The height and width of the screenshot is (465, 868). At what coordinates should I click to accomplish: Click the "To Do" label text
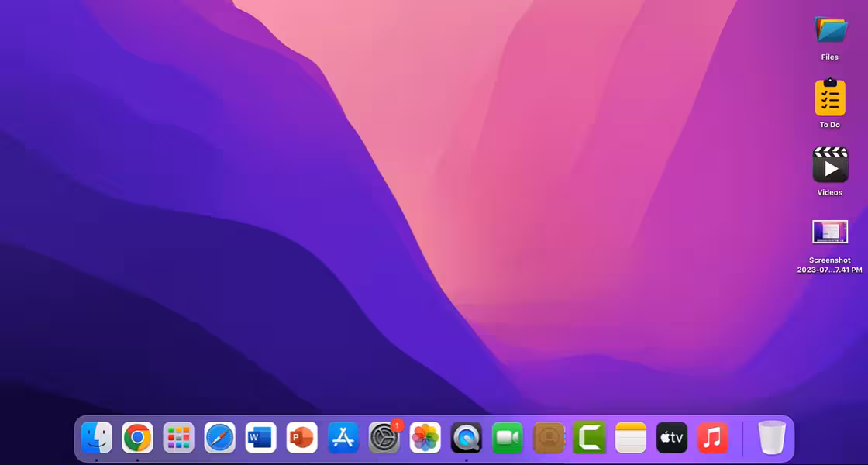pos(830,125)
